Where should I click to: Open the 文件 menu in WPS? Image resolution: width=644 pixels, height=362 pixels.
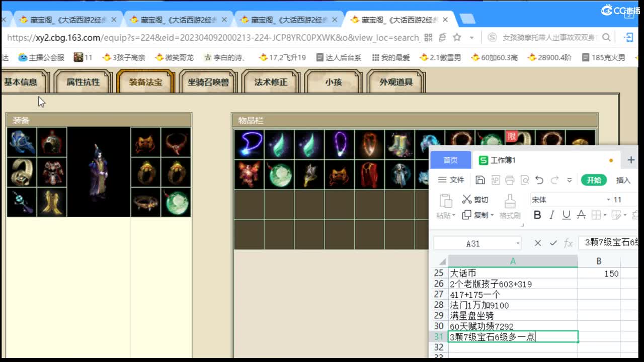(x=451, y=180)
